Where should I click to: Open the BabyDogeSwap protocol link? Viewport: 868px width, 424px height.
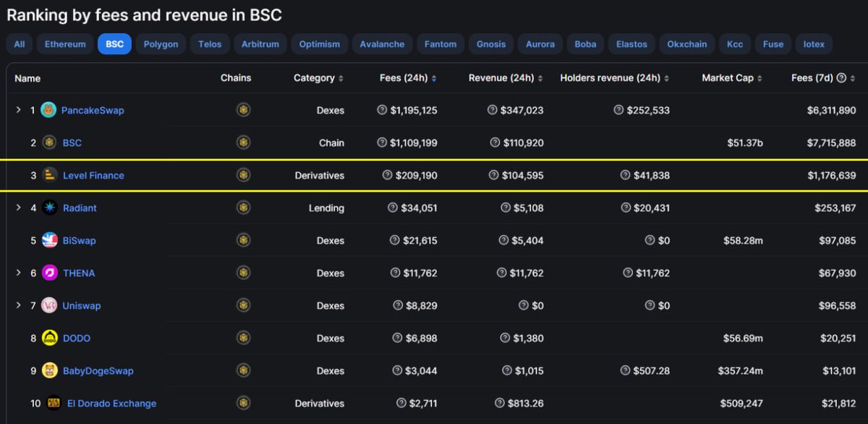[98, 371]
